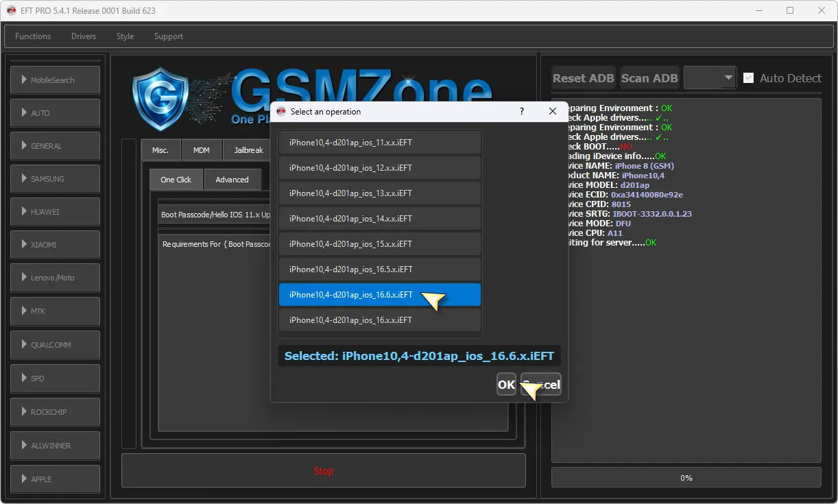This screenshot has width=838, height=504.
Task: Click the red Stop button
Action: coord(323,471)
